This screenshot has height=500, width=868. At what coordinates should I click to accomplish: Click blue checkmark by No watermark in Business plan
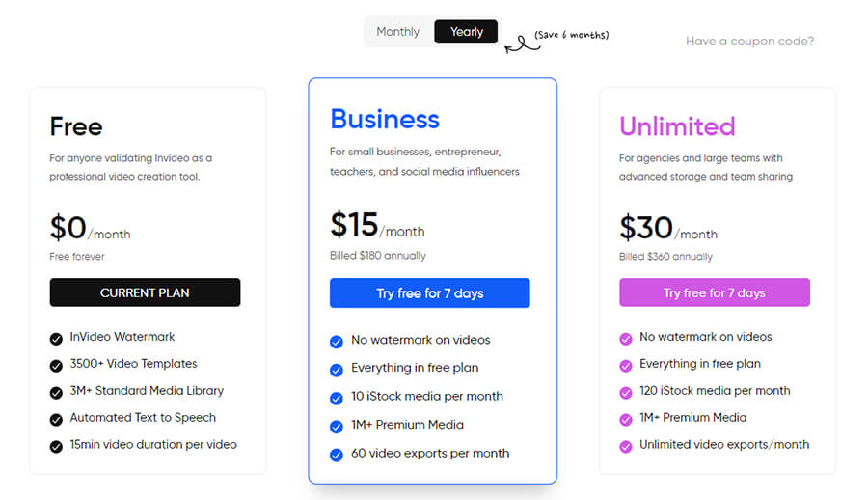(x=337, y=342)
